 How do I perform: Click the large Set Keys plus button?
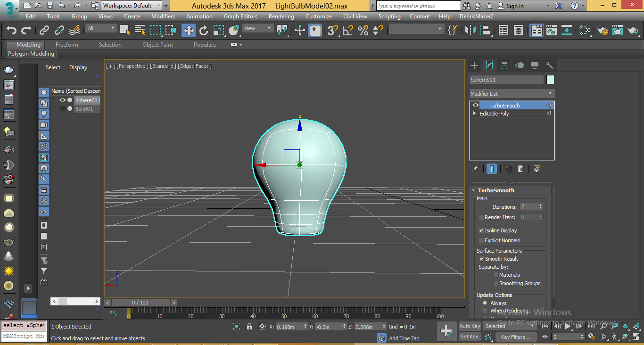pos(446,331)
